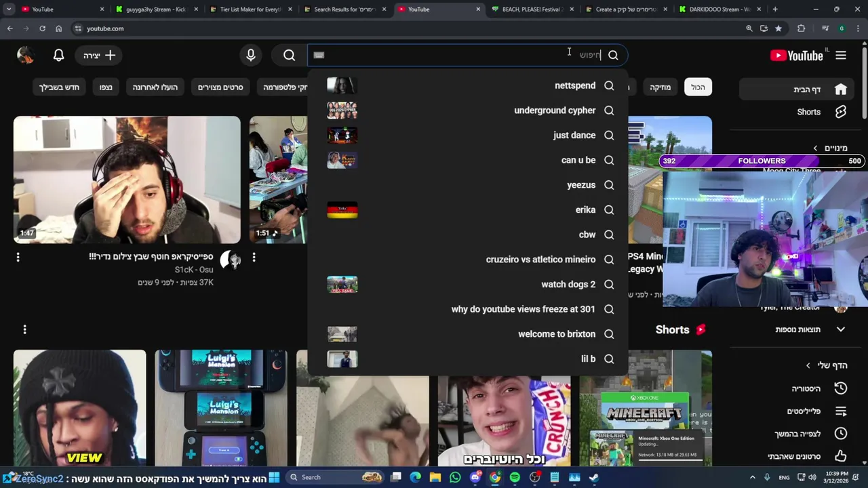
Task: Click the standalone search magnifier beside the microphone
Action: tap(290, 56)
